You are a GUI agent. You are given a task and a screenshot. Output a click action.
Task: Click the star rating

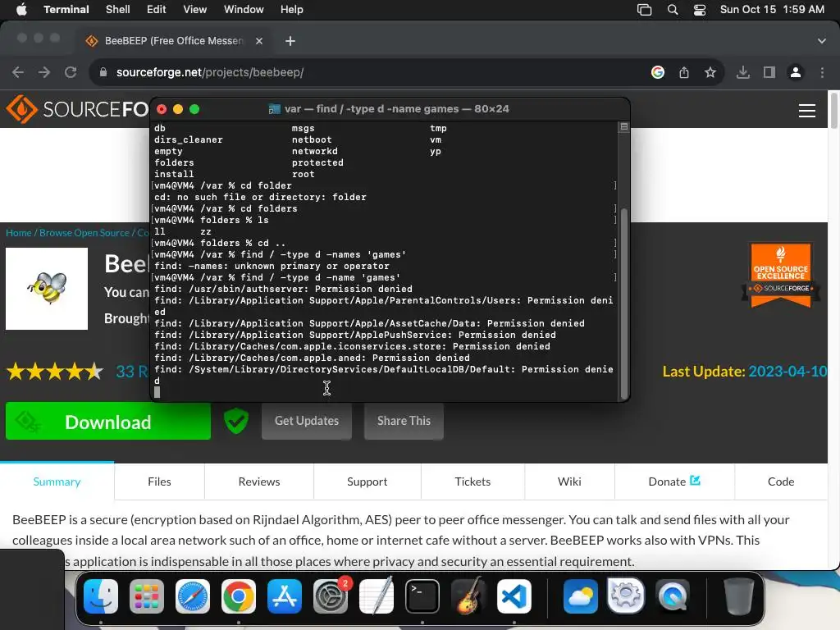(55, 372)
